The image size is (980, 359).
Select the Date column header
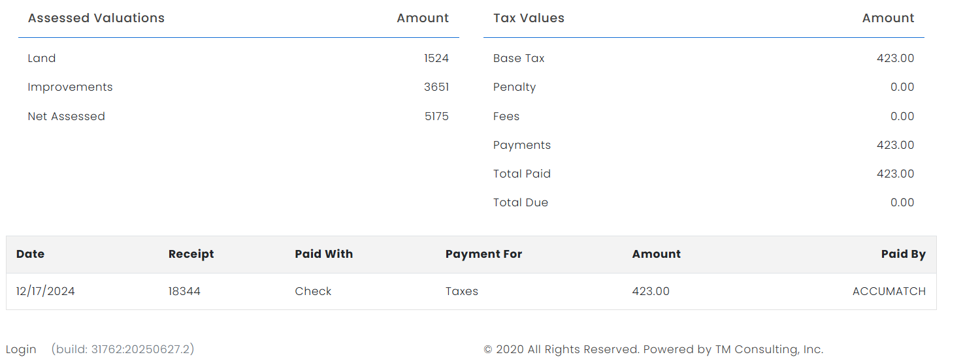tap(30, 254)
